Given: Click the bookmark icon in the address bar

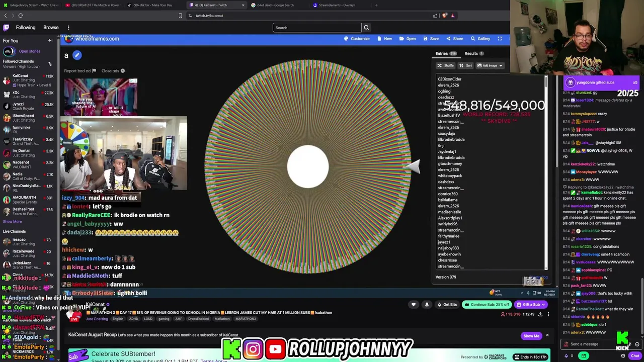Looking at the screenshot, I should point(180,16).
